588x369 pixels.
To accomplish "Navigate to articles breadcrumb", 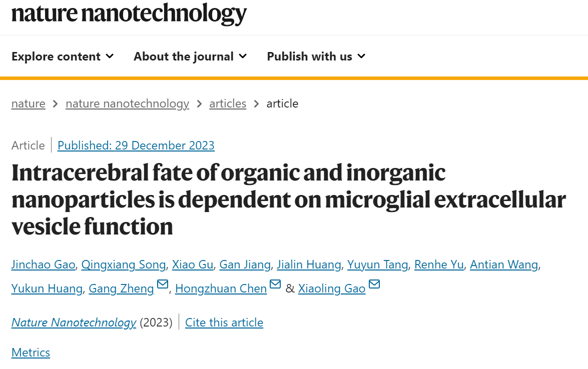I will click(228, 103).
